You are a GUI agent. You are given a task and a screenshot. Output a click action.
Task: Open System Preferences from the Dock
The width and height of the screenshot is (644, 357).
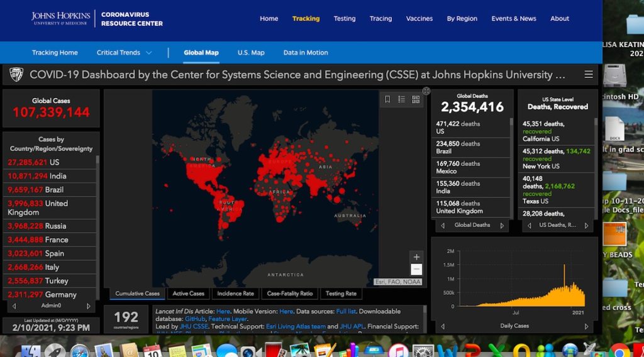click(423, 352)
